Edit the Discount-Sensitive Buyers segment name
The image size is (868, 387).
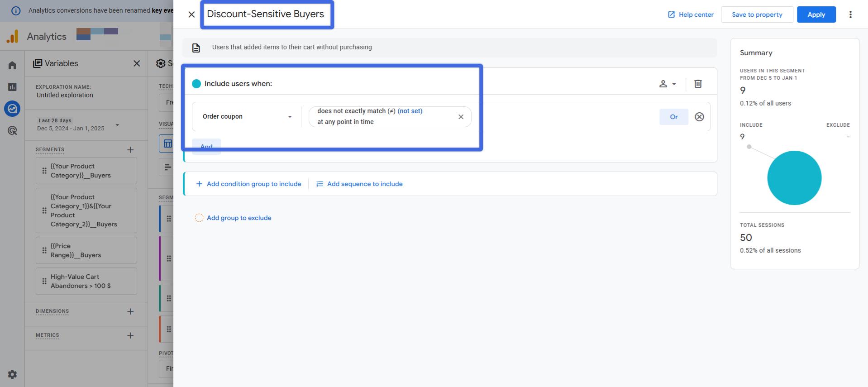click(x=266, y=14)
